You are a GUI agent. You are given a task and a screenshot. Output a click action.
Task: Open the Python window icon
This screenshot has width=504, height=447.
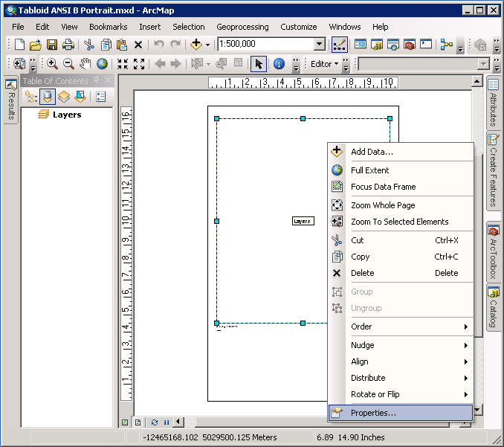pos(426,45)
